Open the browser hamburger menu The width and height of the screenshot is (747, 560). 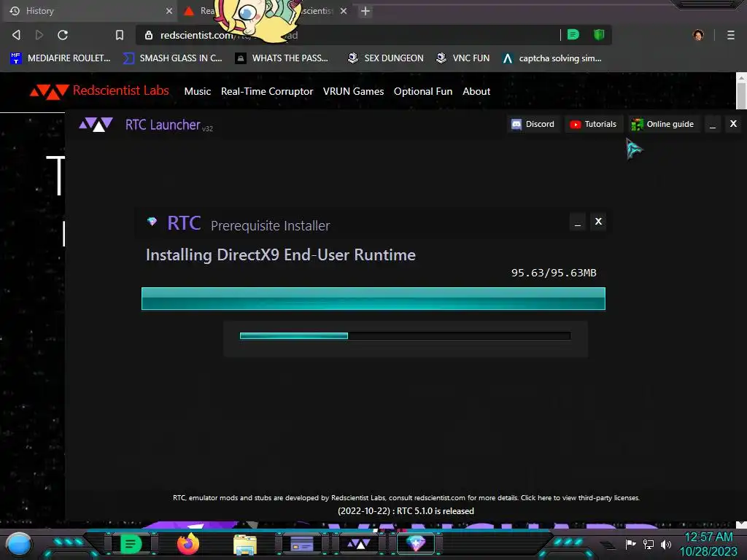coord(731,35)
